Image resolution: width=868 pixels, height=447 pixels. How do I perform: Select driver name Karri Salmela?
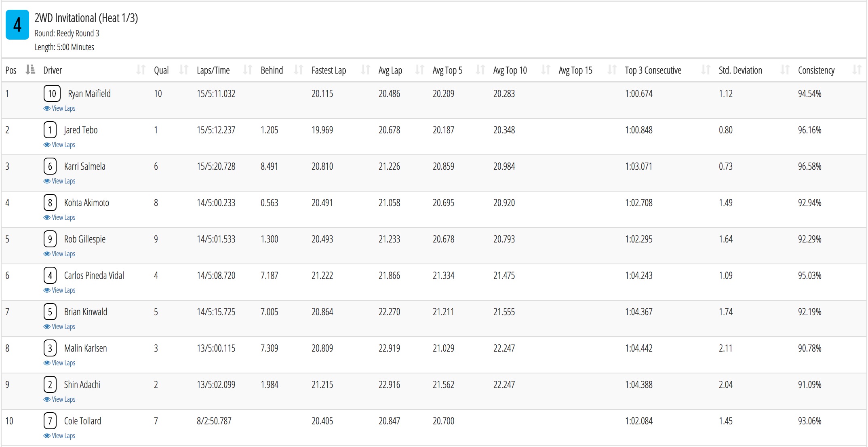click(85, 167)
